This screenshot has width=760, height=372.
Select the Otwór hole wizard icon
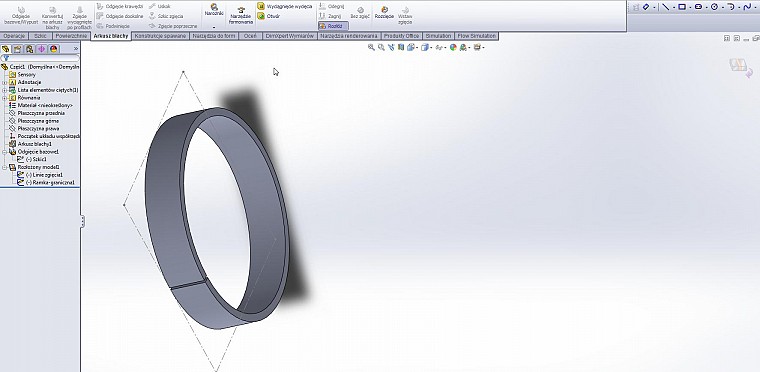click(x=261, y=16)
